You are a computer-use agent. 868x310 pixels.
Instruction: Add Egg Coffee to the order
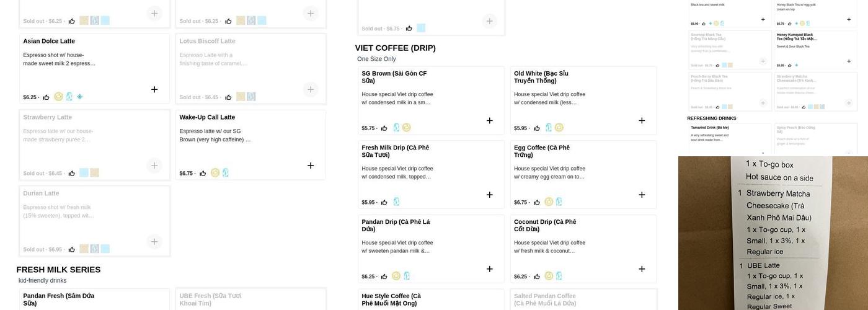[x=642, y=195]
